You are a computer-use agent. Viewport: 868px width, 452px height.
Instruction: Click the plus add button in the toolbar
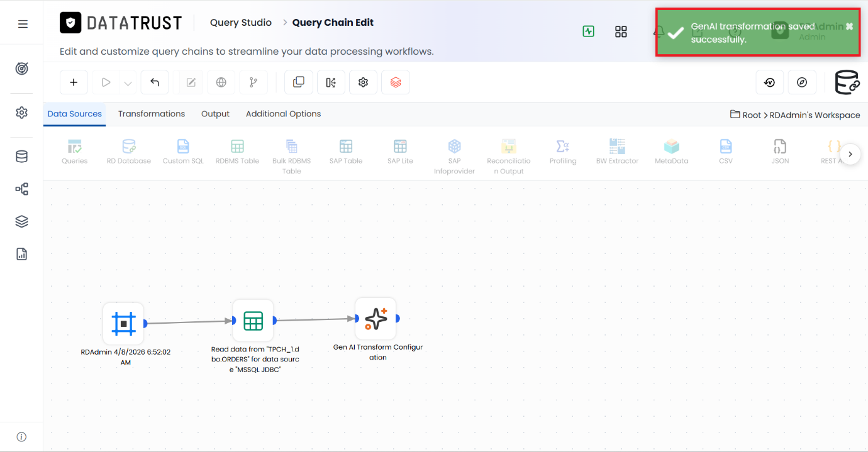[x=74, y=82]
